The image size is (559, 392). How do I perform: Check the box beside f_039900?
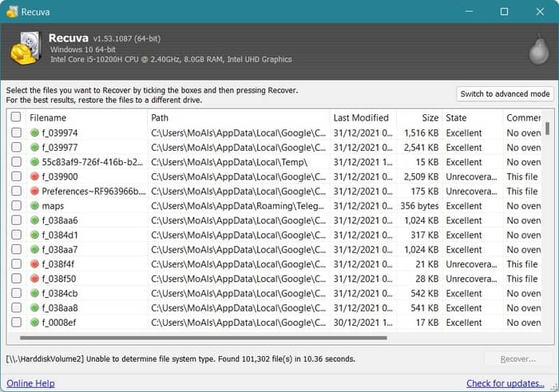(x=16, y=176)
